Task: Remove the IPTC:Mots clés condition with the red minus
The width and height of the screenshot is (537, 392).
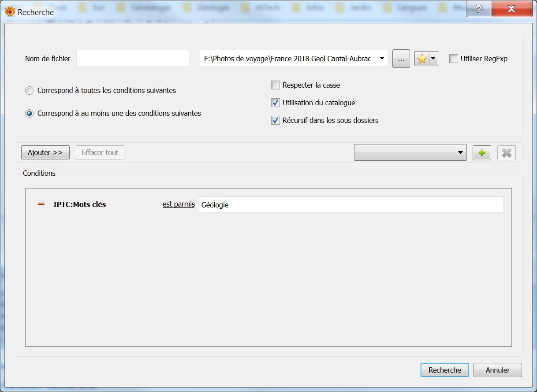Action: pyautogui.click(x=41, y=204)
